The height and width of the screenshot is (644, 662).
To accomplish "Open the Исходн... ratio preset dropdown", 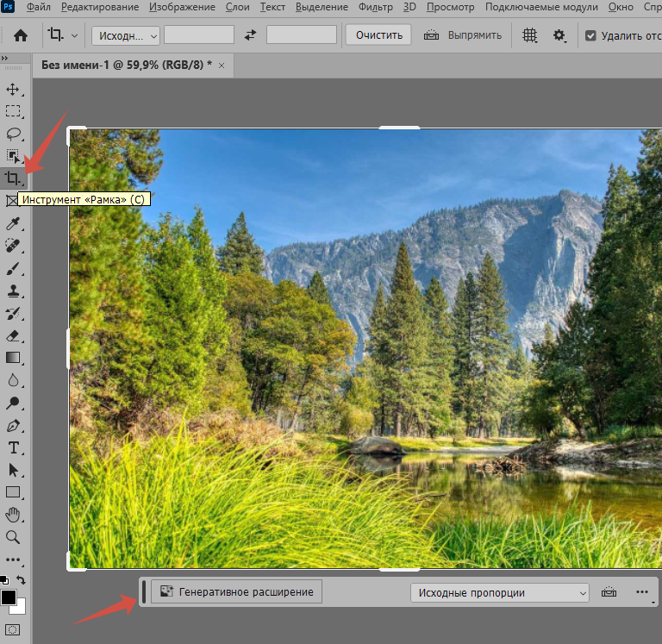I will [x=126, y=35].
